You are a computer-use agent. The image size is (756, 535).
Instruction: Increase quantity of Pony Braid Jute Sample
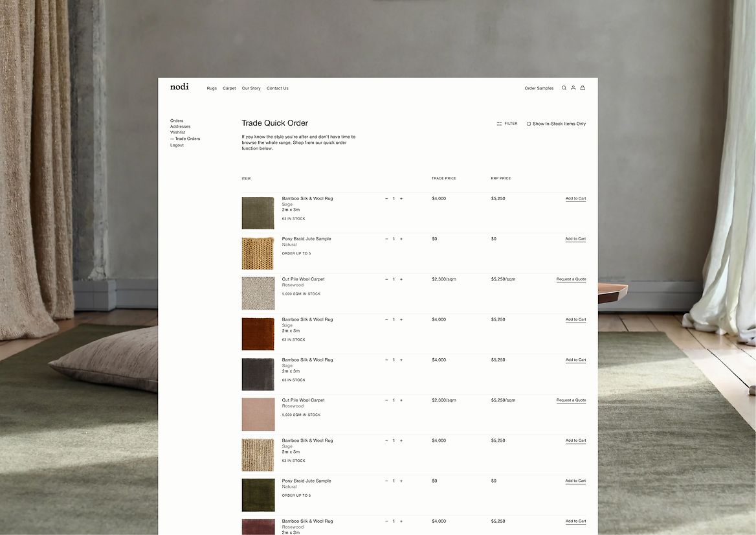point(401,239)
